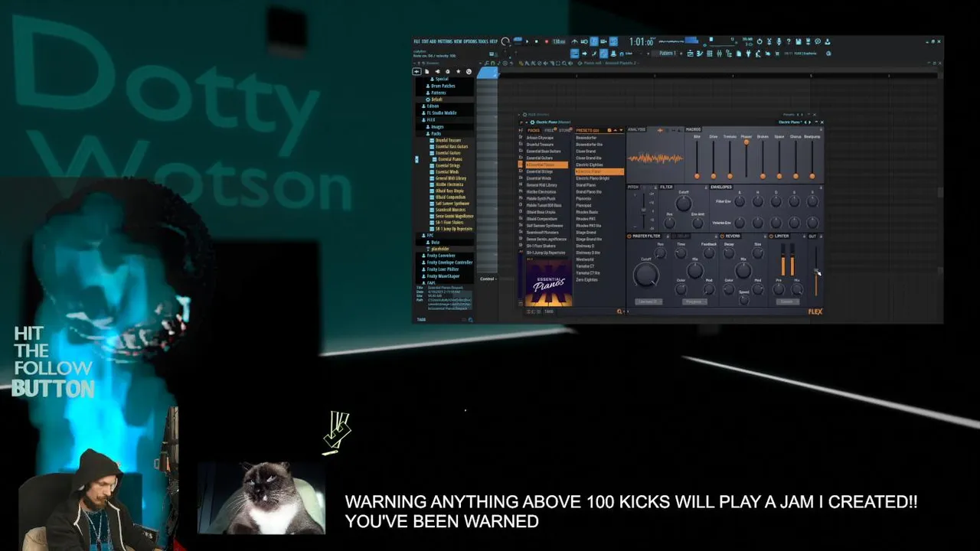Open the ADD menu
The image size is (980, 551).
(x=433, y=41)
